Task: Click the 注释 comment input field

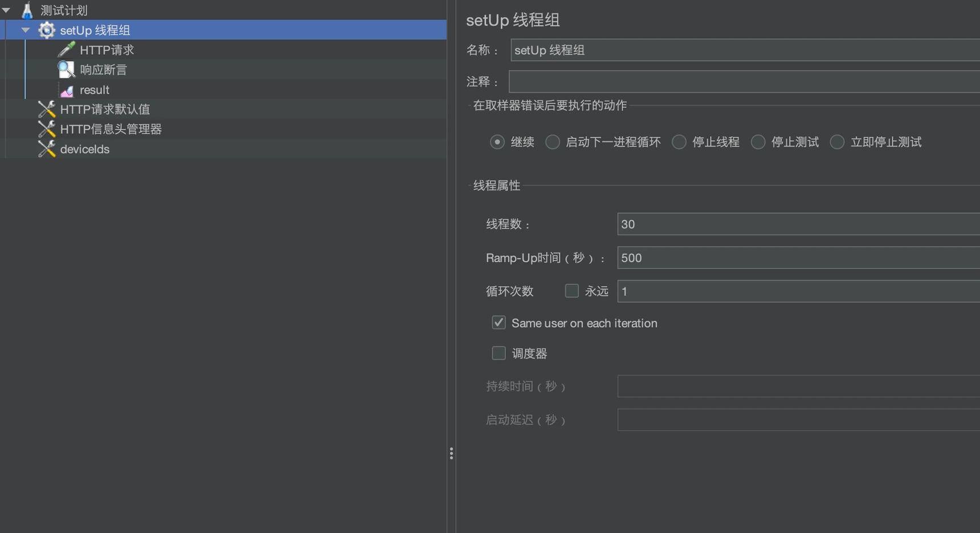Action: coord(744,82)
